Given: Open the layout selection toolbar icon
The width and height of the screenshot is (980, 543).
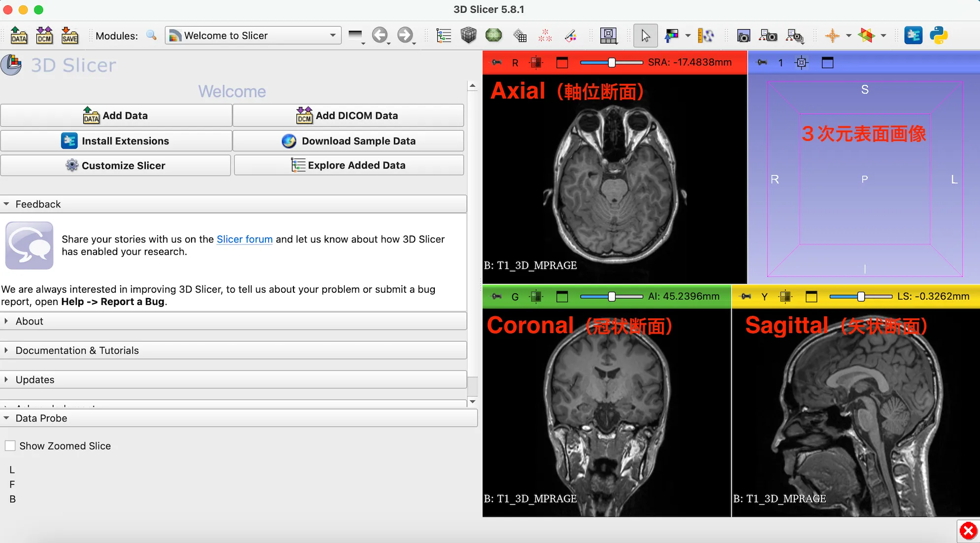Looking at the screenshot, I should pyautogui.click(x=608, y=35).
